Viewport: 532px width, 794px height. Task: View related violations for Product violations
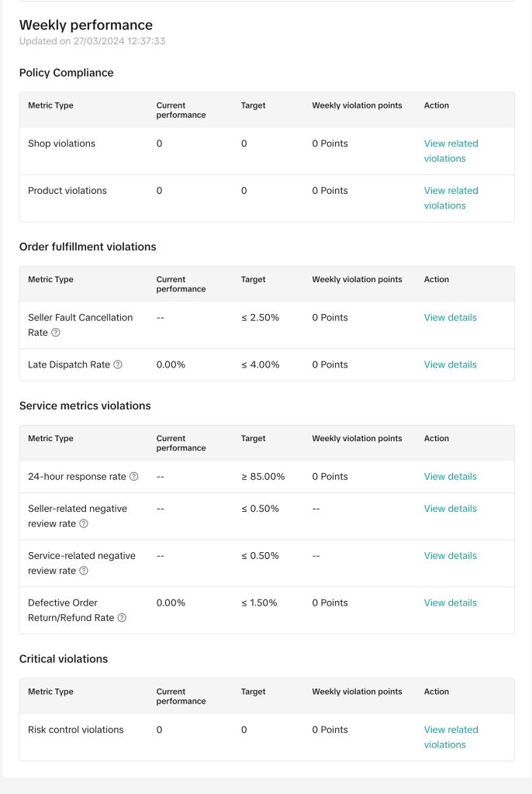pos(451,198)
